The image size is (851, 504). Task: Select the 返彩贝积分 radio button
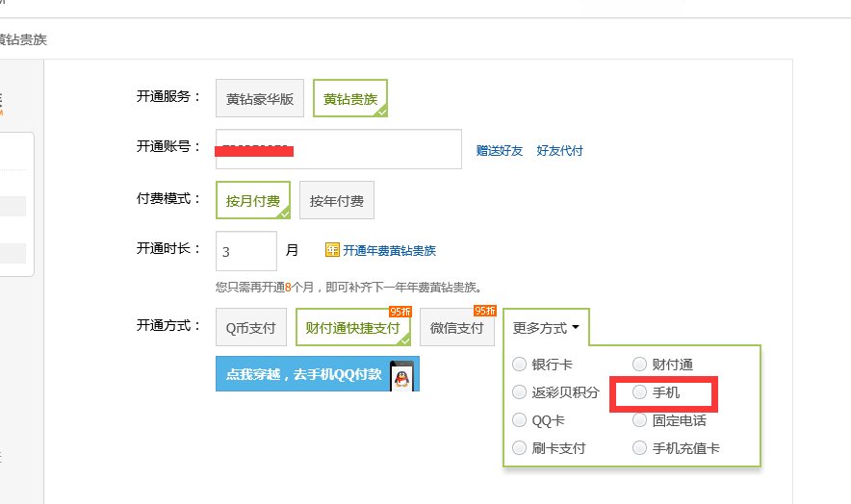[520, 391]
